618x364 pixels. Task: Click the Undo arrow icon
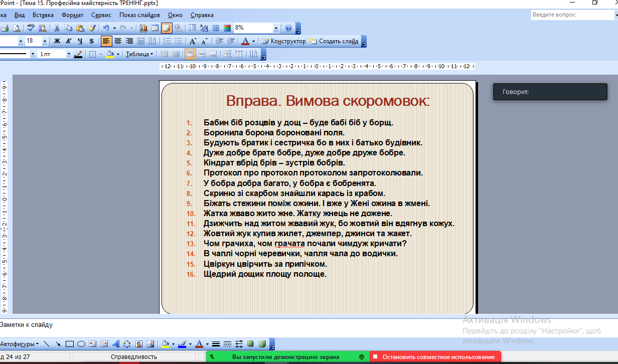[106, 28]
